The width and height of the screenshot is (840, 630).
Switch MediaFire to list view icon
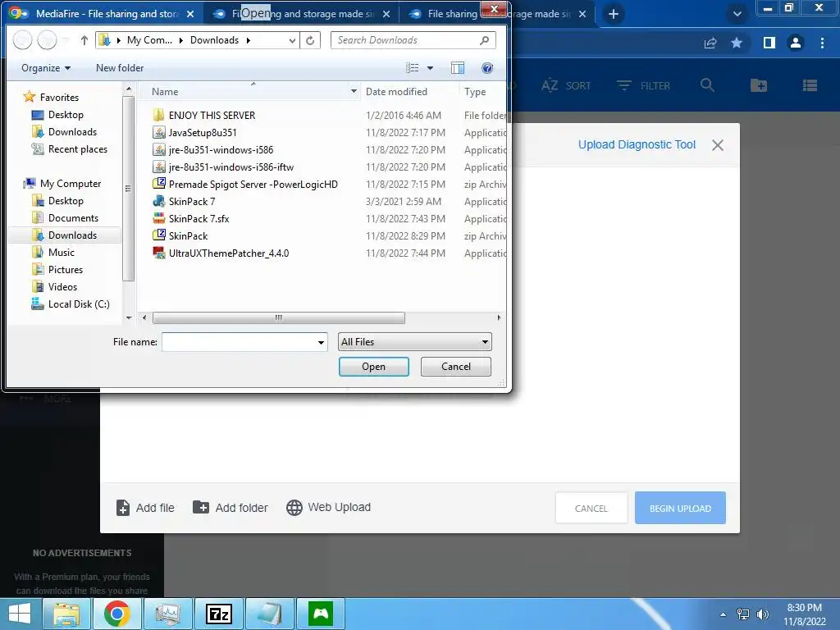pyautogui.click(x=810, y=85)
